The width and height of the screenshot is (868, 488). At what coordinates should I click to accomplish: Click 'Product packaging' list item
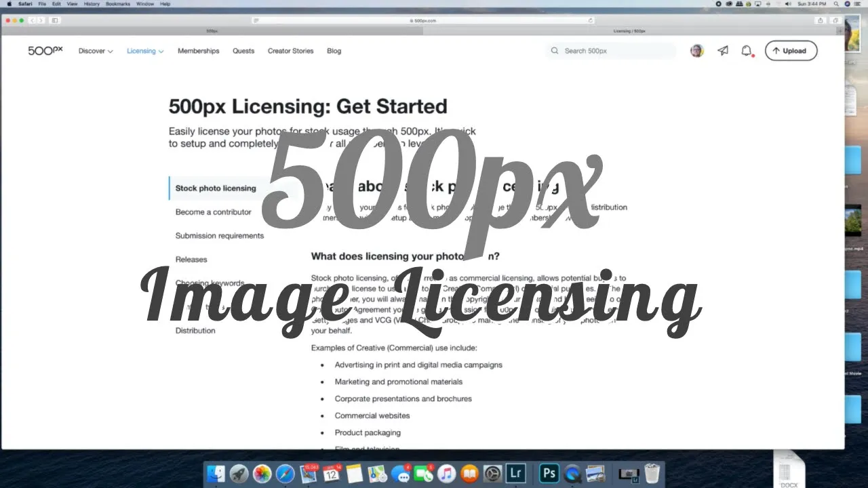[368, 432]
